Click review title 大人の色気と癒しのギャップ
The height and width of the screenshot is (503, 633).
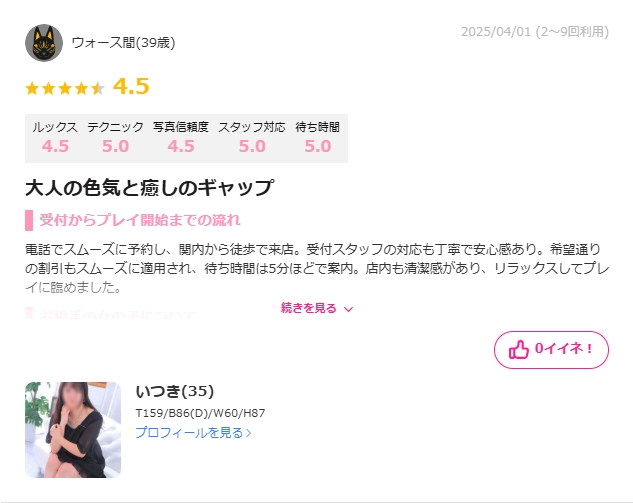click(149, 188)
